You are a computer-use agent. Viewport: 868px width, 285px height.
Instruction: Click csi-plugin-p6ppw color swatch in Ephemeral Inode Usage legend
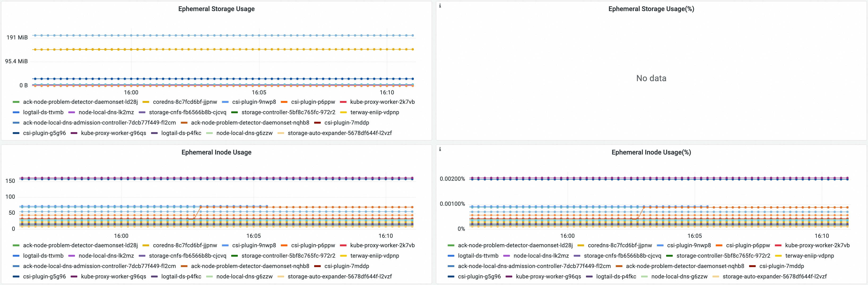point(284,246)
